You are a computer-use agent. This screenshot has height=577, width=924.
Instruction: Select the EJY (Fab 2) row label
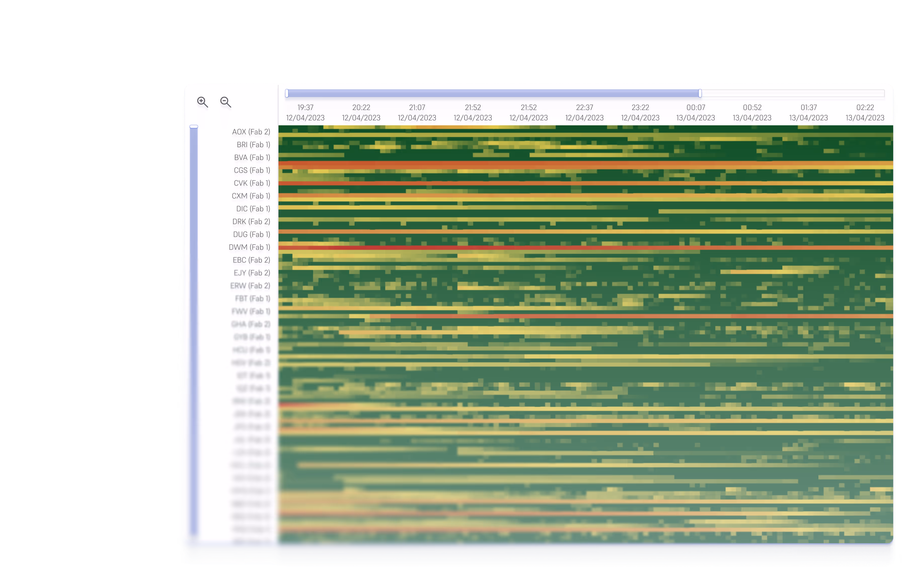point(252,273)
